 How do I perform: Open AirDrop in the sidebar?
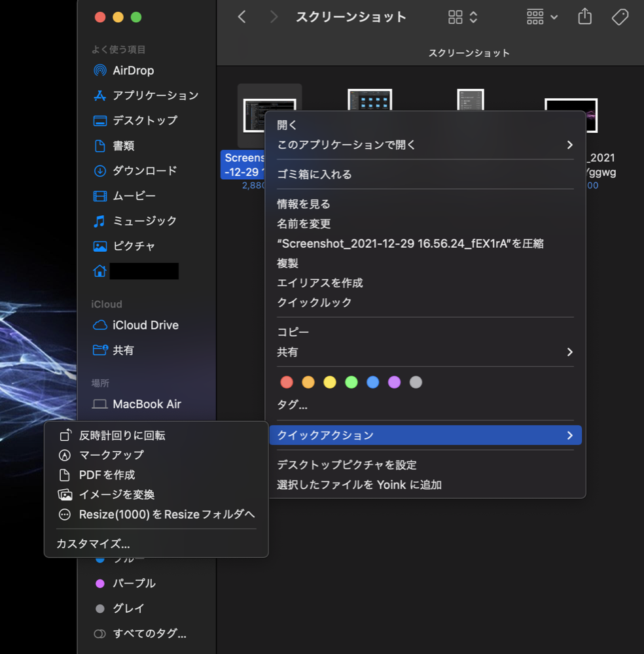tap(124, 71)
